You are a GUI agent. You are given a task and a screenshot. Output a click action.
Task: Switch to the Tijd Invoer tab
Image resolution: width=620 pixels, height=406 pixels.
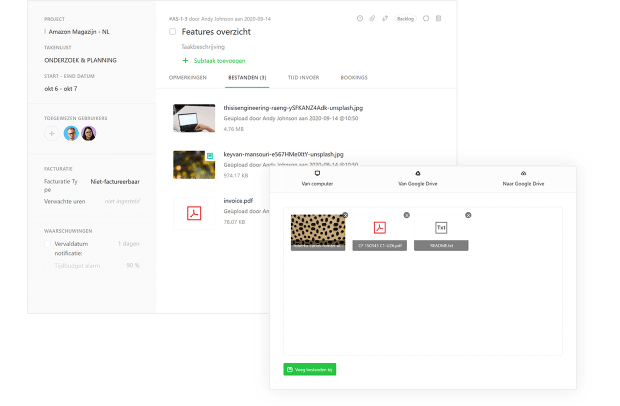tap(303, 77)
